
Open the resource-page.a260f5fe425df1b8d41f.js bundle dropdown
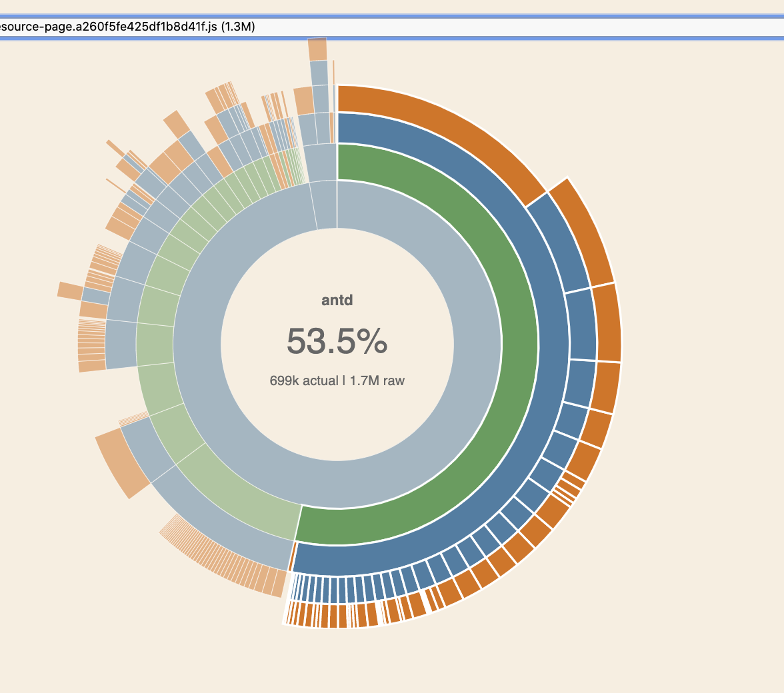(392, 27)
